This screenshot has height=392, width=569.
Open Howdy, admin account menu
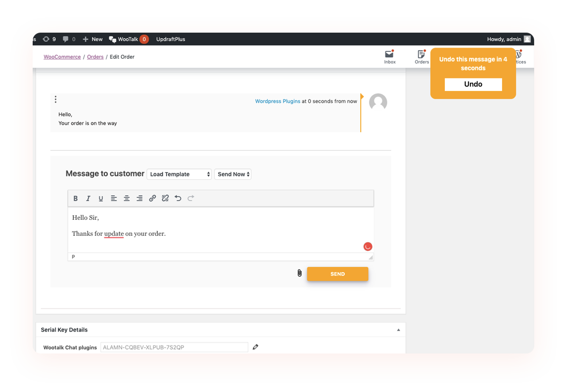[x=509, y=39]
